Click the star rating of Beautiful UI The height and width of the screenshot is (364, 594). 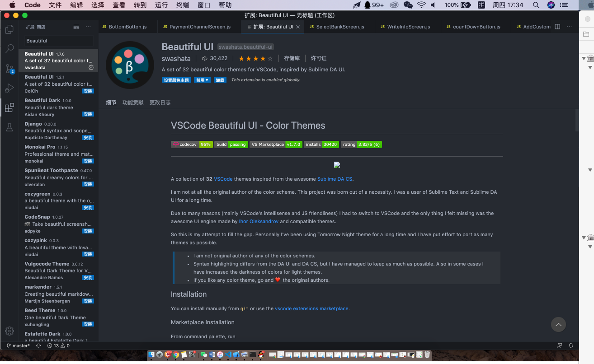click(x=255, y=58)
